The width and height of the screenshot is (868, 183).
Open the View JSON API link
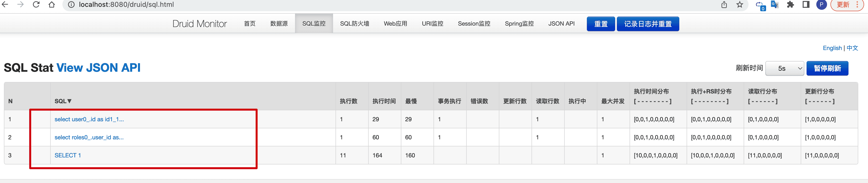(x=98, y=68)
